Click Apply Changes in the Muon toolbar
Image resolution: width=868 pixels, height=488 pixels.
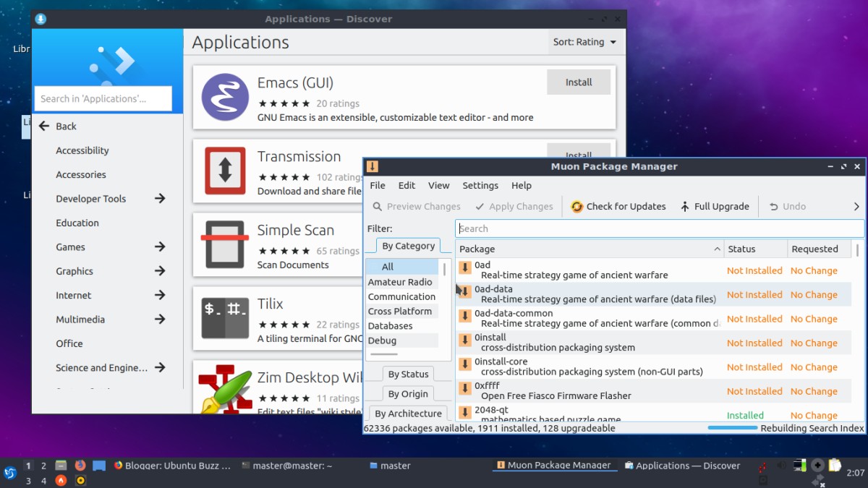[514, 206]
